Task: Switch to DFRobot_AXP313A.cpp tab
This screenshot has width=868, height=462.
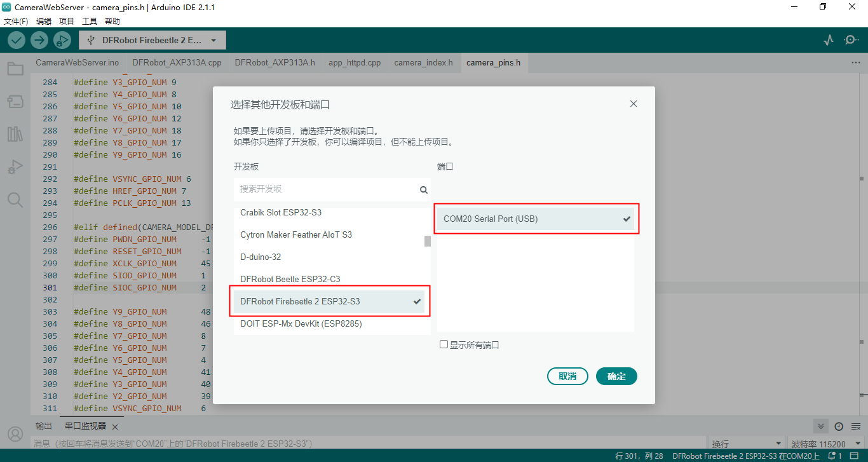Action: pos(177,63)
